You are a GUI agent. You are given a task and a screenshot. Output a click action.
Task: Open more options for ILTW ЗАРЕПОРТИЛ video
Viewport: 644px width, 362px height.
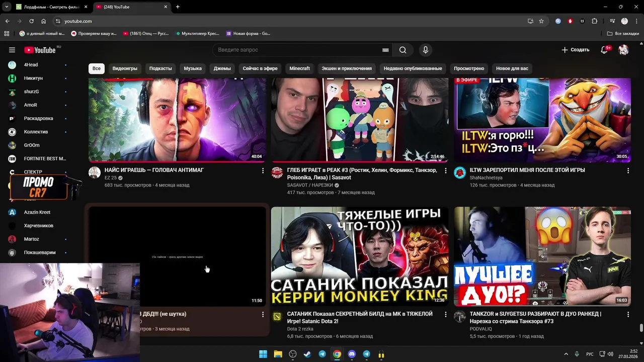[628, 171]
